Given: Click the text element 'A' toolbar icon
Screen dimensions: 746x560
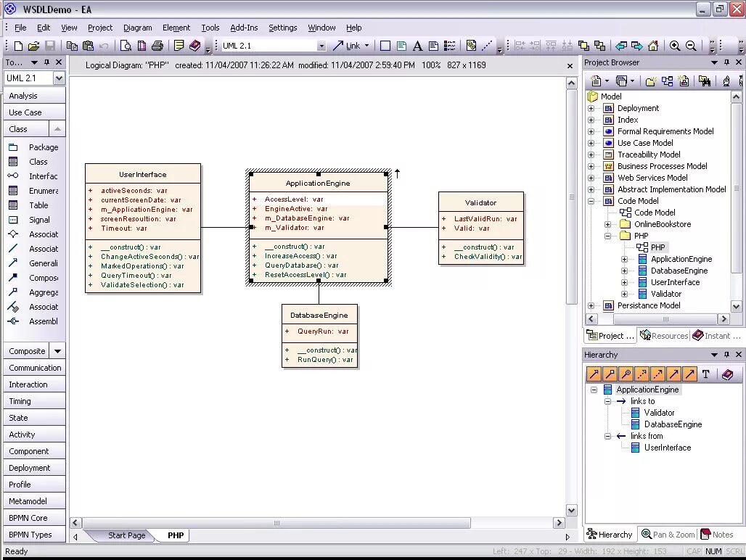Looking at the screenshot, I should pos(417,46).
